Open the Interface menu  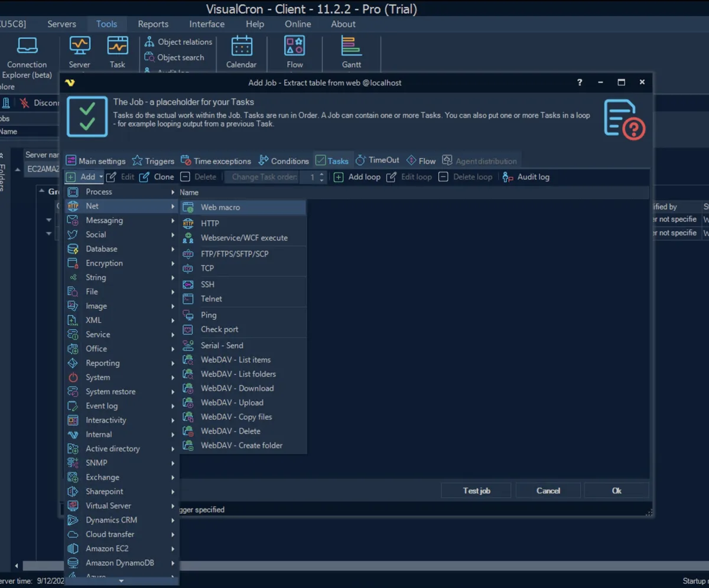pyautogui.click(x=207, y=24)
